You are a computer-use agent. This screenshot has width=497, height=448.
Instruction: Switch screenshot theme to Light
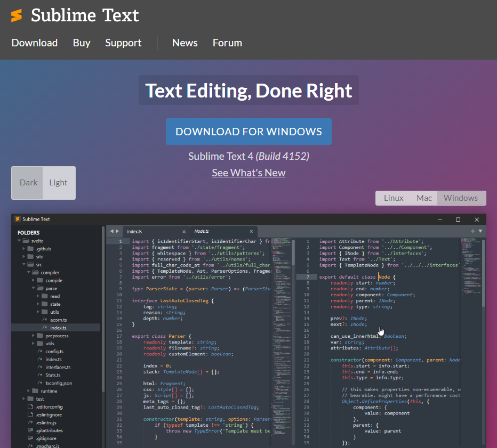(59, 183)
